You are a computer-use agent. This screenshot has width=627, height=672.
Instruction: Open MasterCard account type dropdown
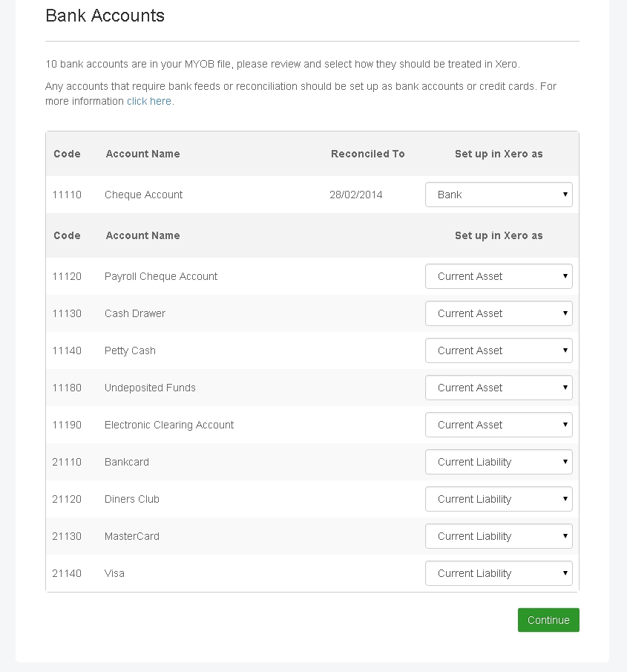499,536
